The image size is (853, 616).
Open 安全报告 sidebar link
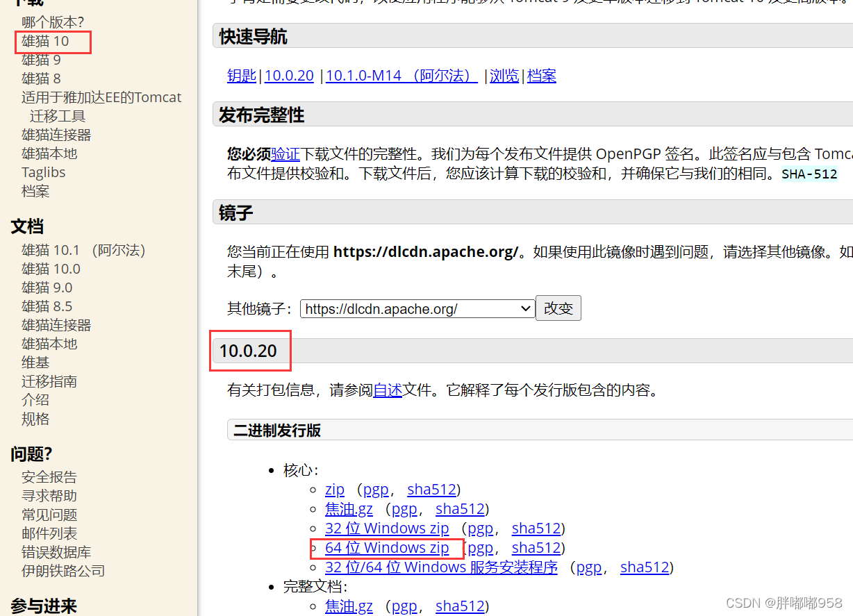point(49,477)
